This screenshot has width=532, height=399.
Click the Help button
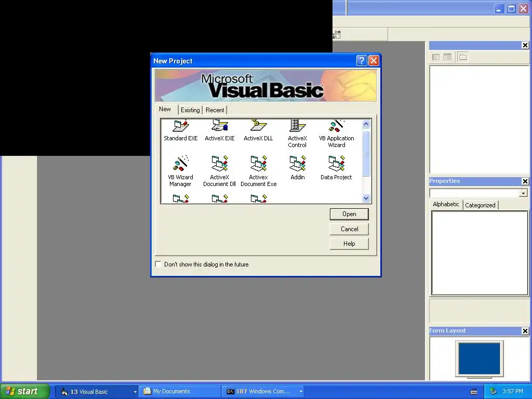[349, 244]
